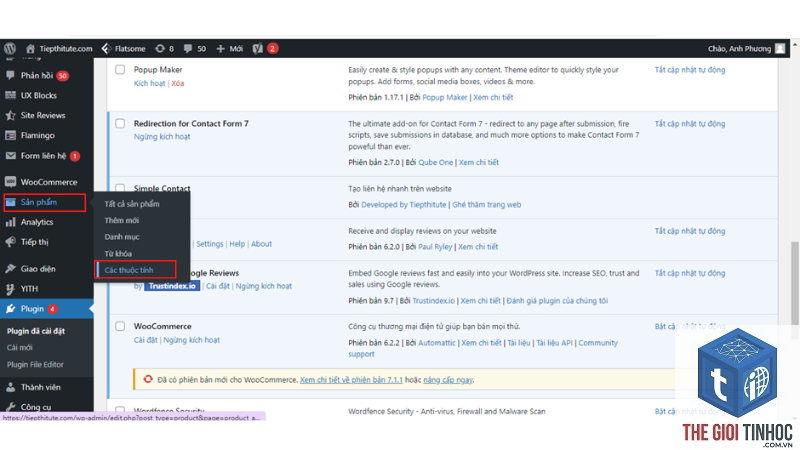Click the WooCommerce sidebar icon
Image resolution: width=800 pixels, height=450 pixels.
10,182
